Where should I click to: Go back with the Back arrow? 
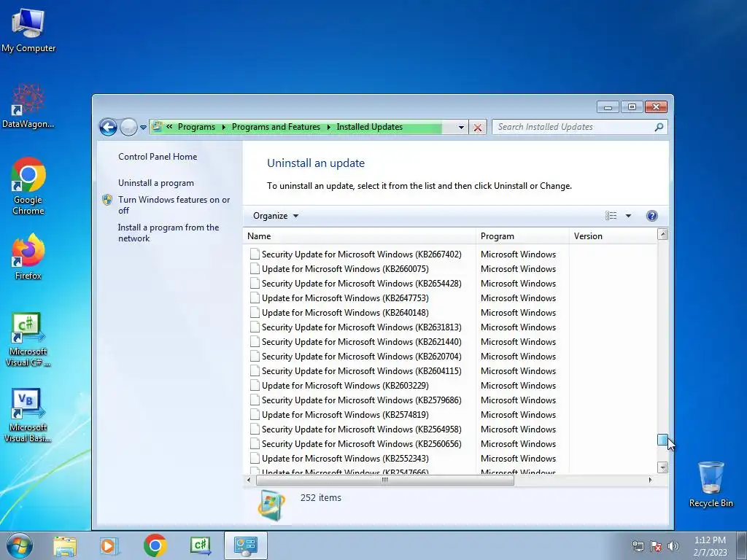coord(108,127)
